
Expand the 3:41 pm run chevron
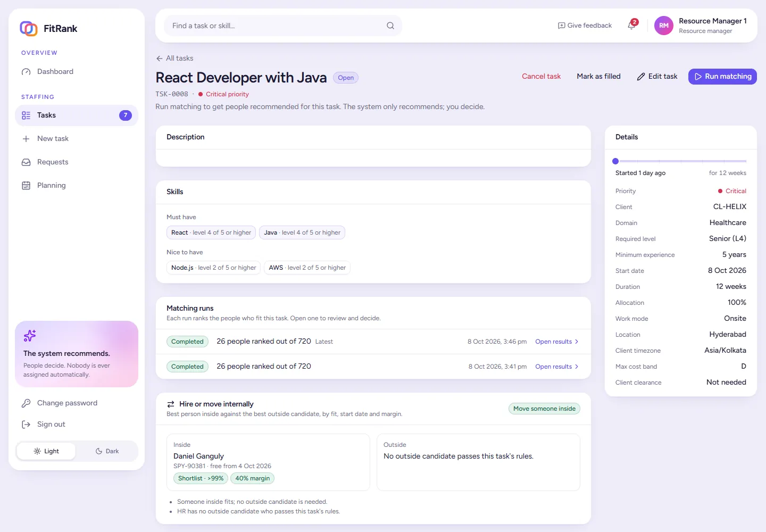tap(577, 367)
